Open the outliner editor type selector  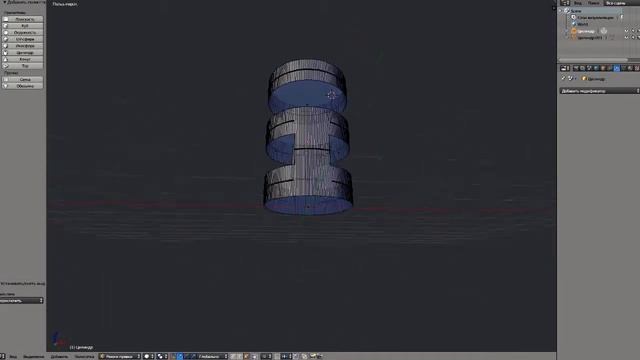[565, 3]
